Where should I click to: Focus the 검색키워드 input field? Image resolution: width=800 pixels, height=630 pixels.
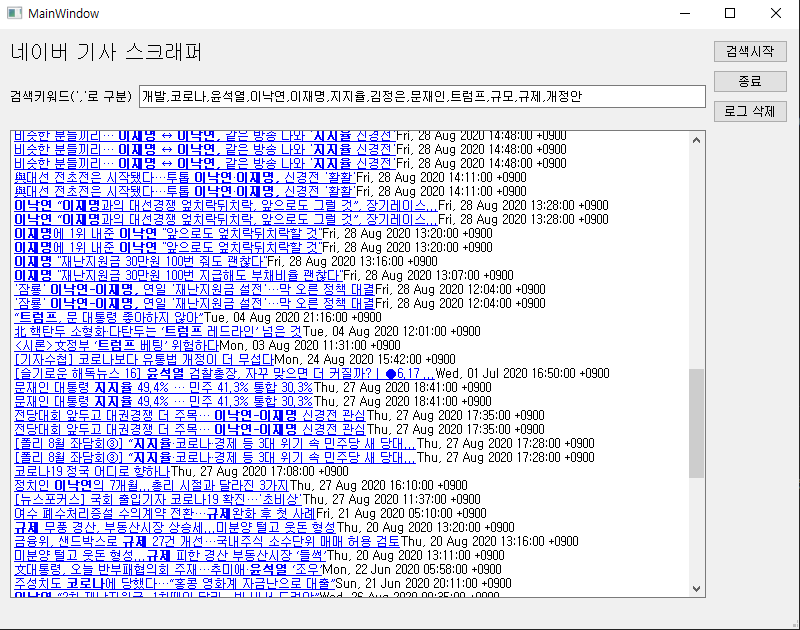422,96
